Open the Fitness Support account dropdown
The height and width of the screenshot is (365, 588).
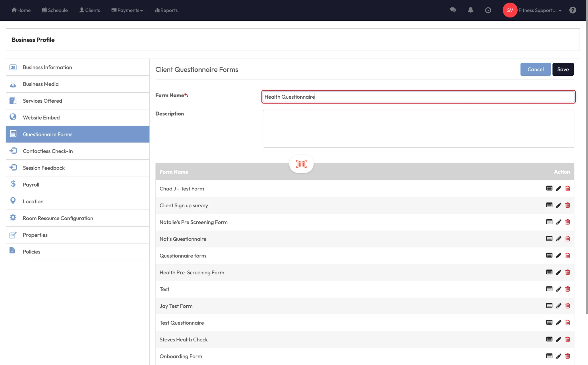539,10
